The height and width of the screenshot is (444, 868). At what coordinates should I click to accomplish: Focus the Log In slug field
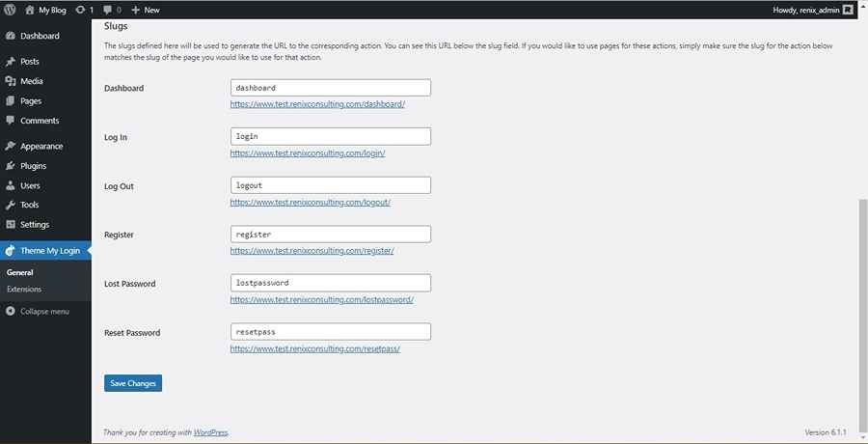coord(331,136)
